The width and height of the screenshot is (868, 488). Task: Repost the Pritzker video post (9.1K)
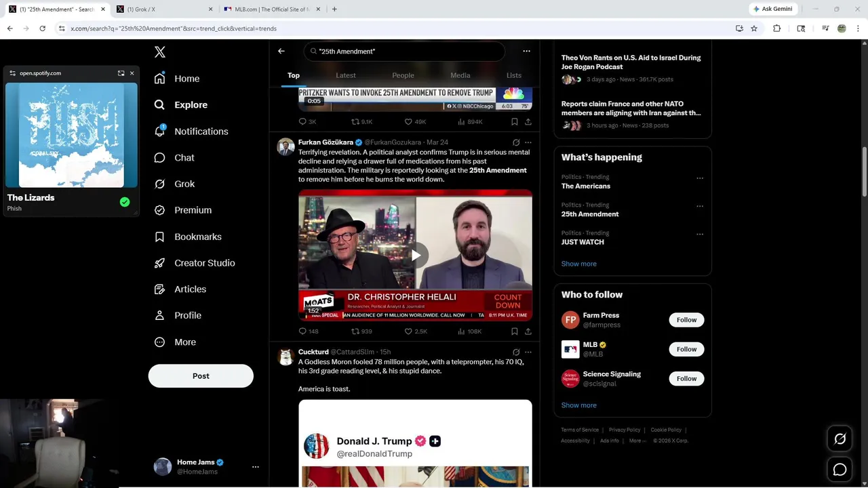(x=361, y=122)
